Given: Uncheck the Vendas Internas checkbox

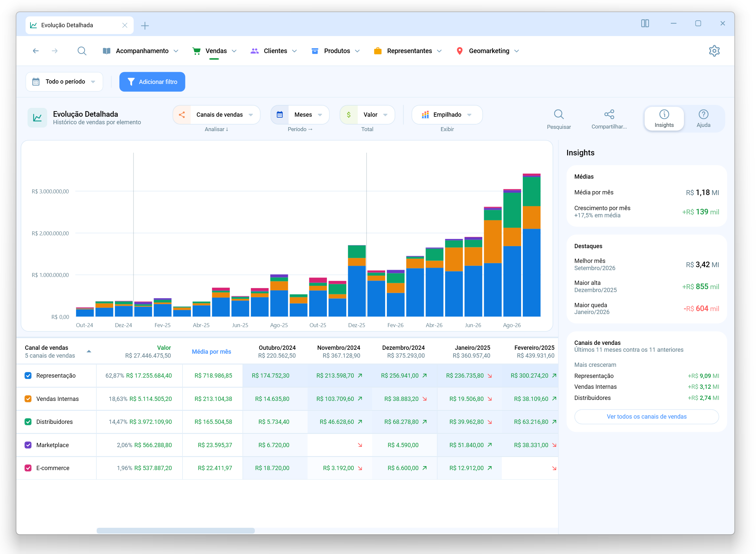Looking at the screenshot, I should [28, 399].
